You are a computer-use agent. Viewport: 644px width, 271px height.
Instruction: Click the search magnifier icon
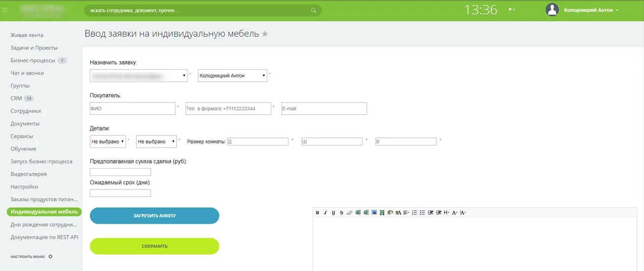click(314, 10)
